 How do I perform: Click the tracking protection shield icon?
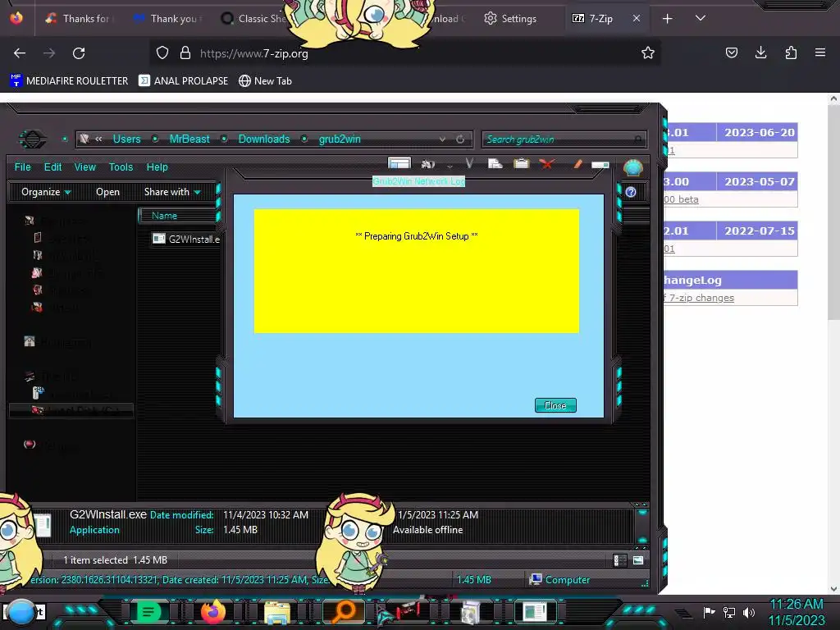pyautogui.click(x=162, y=52)
